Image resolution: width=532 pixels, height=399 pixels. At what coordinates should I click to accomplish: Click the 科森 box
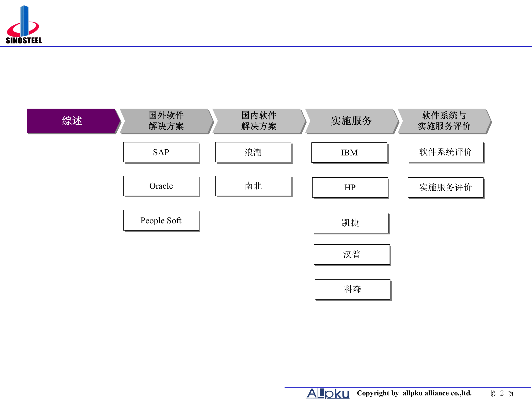coord(352,289)
